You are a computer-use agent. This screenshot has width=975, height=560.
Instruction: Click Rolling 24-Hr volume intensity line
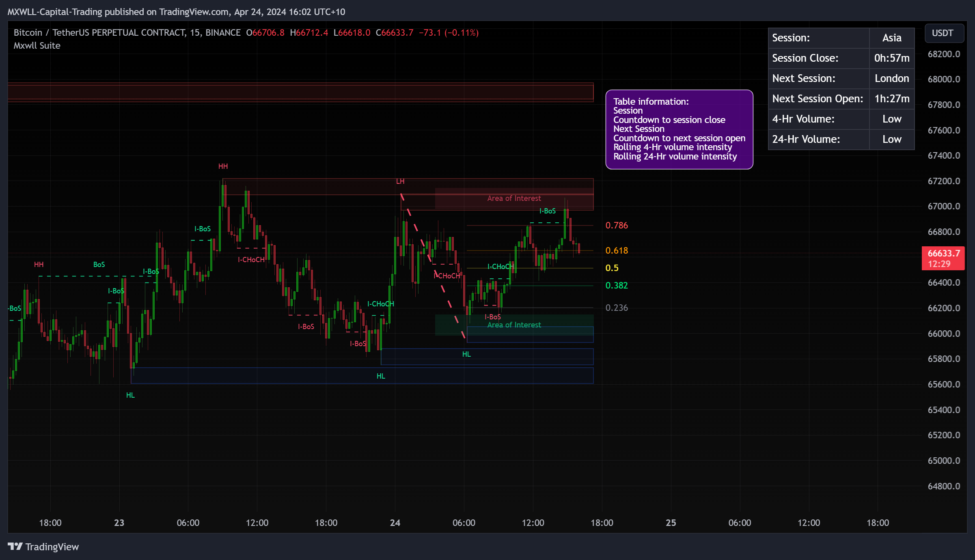[675, 156]
